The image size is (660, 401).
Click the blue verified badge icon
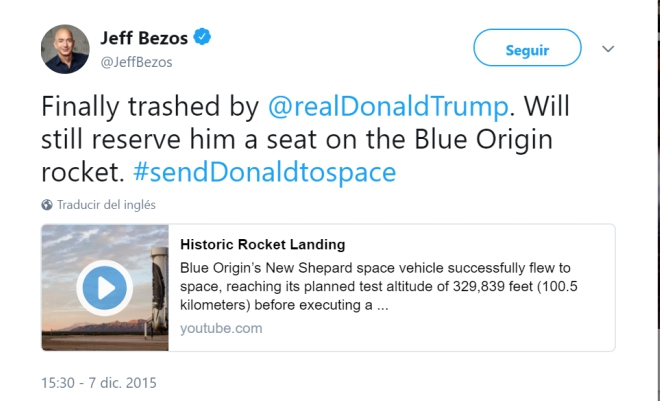tap(203, 38)
